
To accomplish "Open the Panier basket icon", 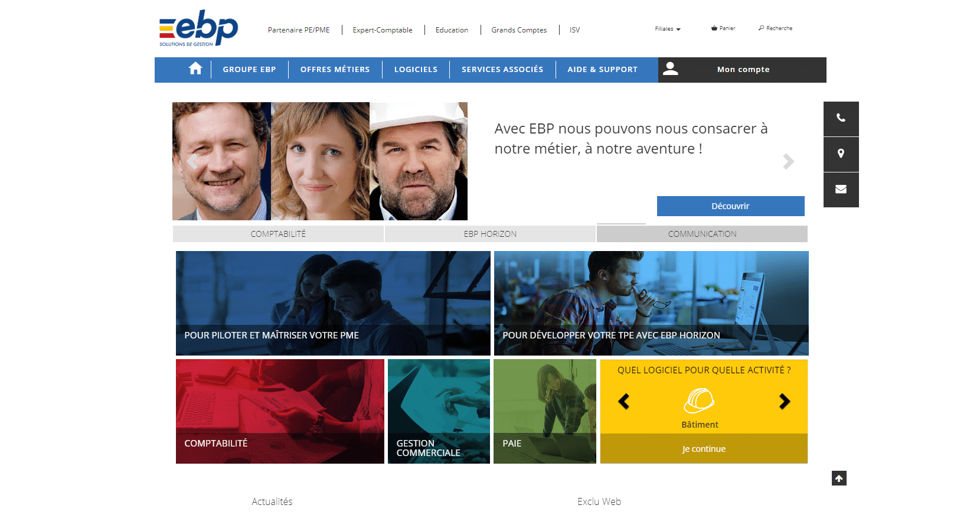I will point(714,28).
